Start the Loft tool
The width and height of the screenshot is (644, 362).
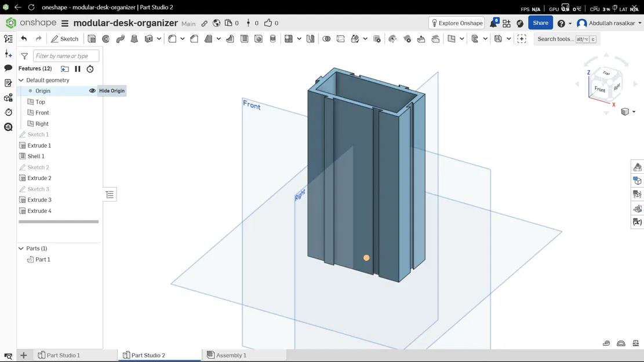(134, 39)
